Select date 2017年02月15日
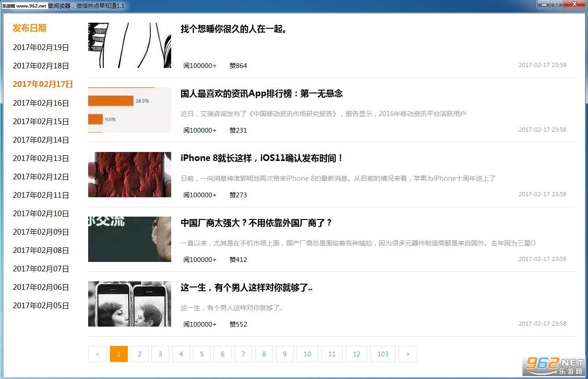 click(x=41, y=121)
